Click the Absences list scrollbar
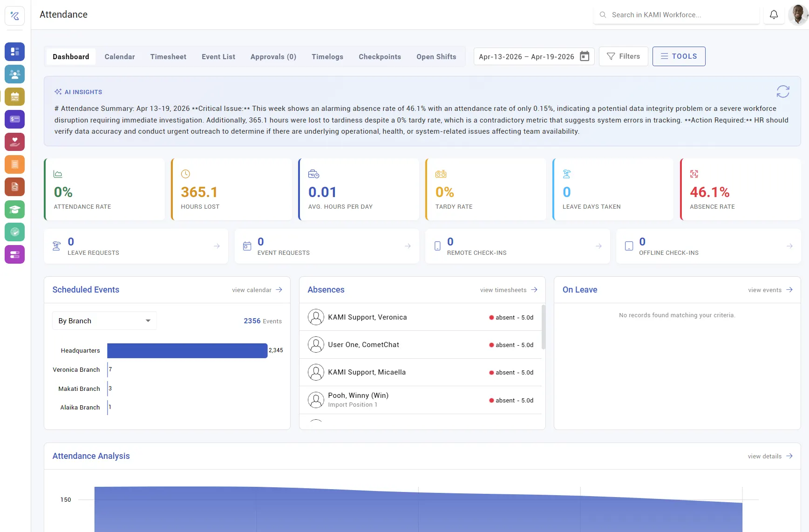This screenshot has width=809, height=532. tap(544, 327)
